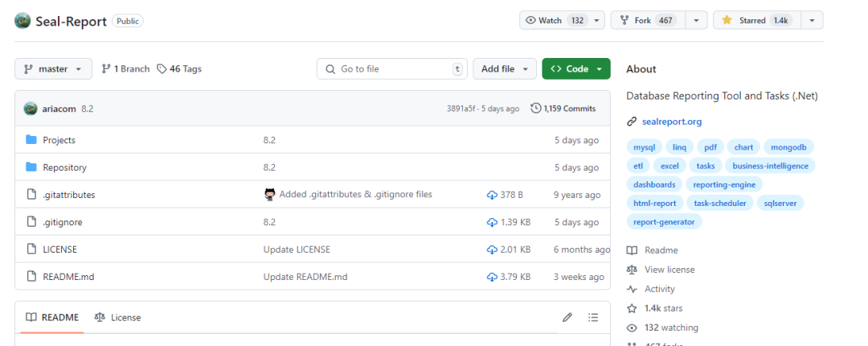Viewport: 868px width, 346px height.
Task: Open the green Code dropdown
Action: [575, 69]
